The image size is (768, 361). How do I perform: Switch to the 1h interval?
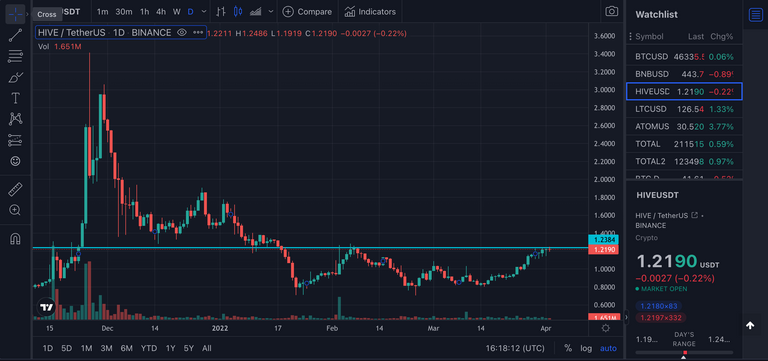[x=144, y=11]
